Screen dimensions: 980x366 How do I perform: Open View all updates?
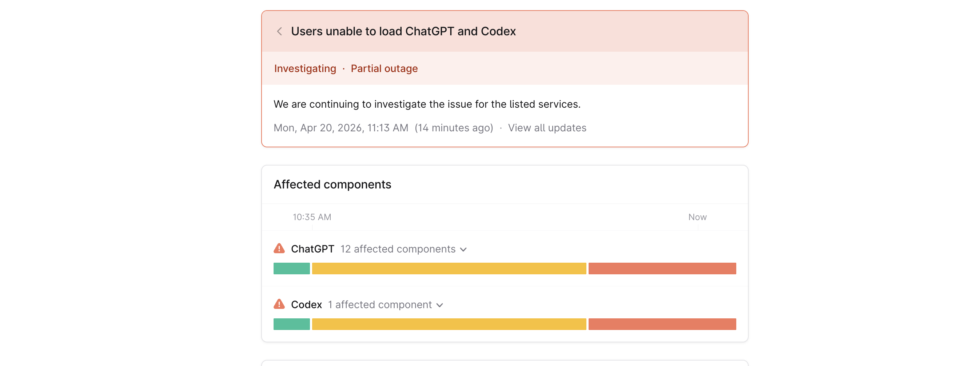pos(547,128)
